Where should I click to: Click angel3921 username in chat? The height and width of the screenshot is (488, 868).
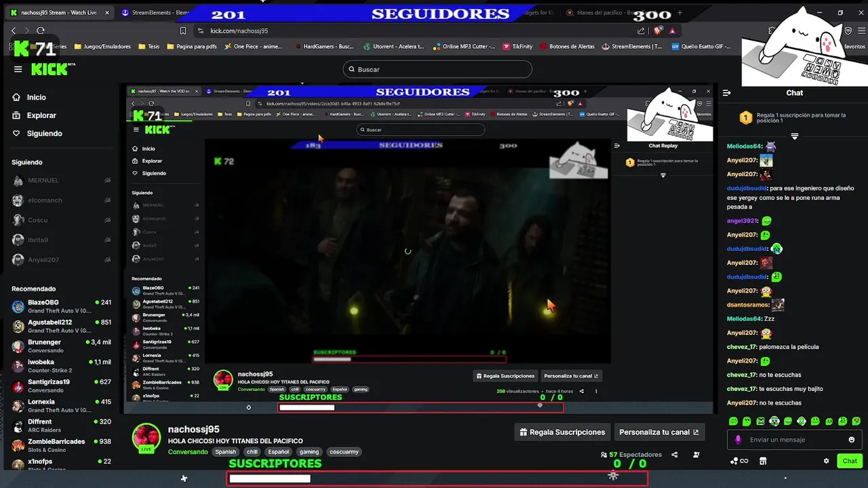coord(743,221)
